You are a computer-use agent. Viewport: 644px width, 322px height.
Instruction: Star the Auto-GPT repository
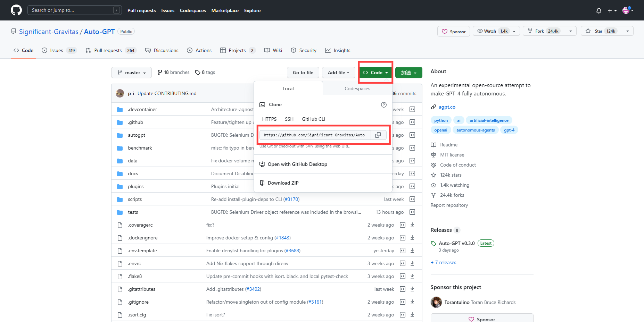(x=601, y=31)
